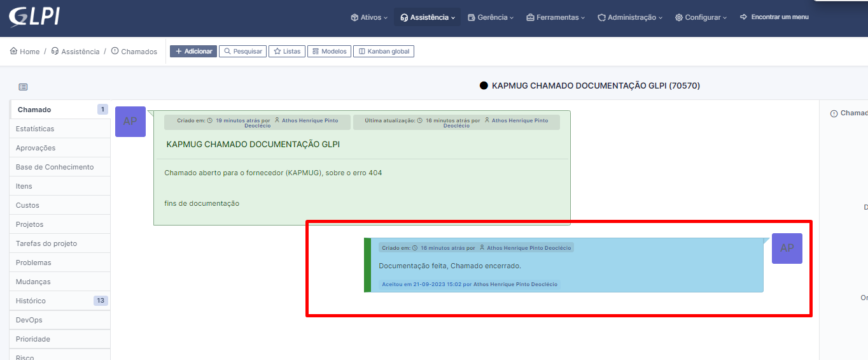The height and width of the screenshot is (360, 868).
Task: Click the Gerência wallet icon
Action: click(471, 17)
